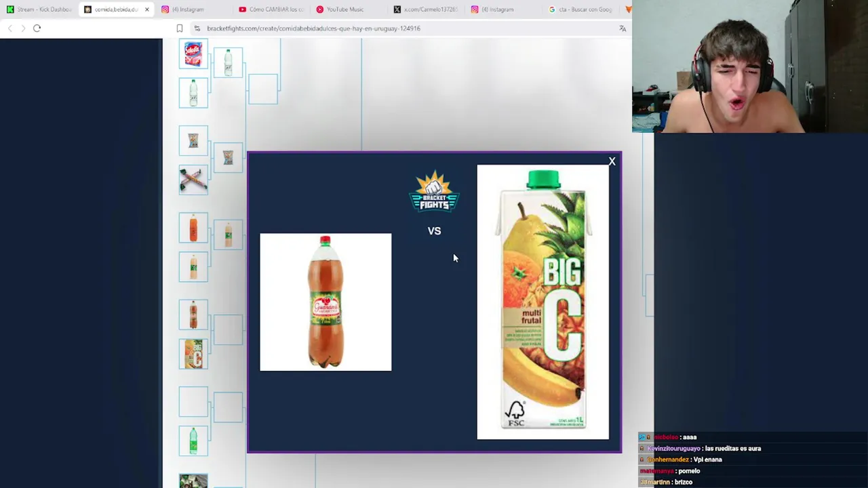Click the X favicon on x.com tab
This screenshot has width=868, height=488.
click(397, 9)
